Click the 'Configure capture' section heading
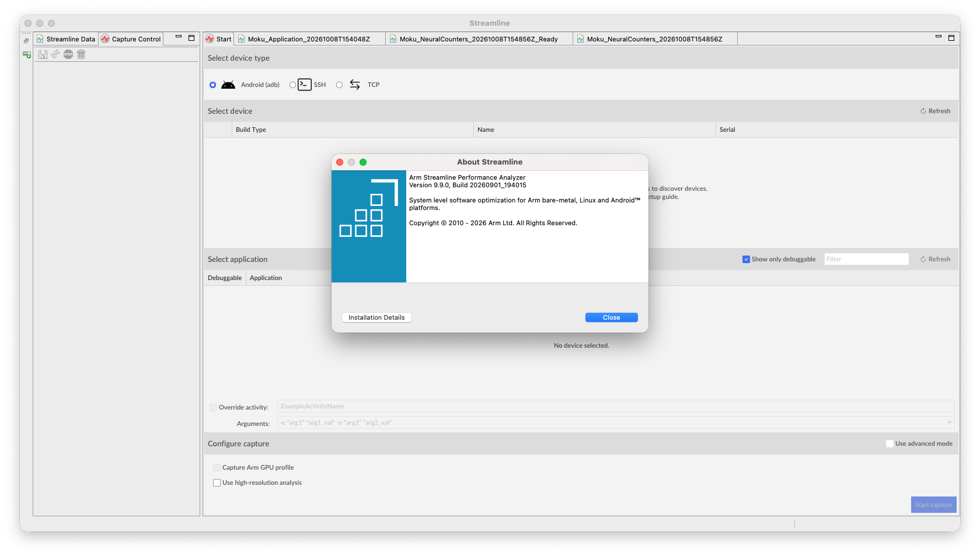Viewport: 980px width, 556px height. (238, 443)
